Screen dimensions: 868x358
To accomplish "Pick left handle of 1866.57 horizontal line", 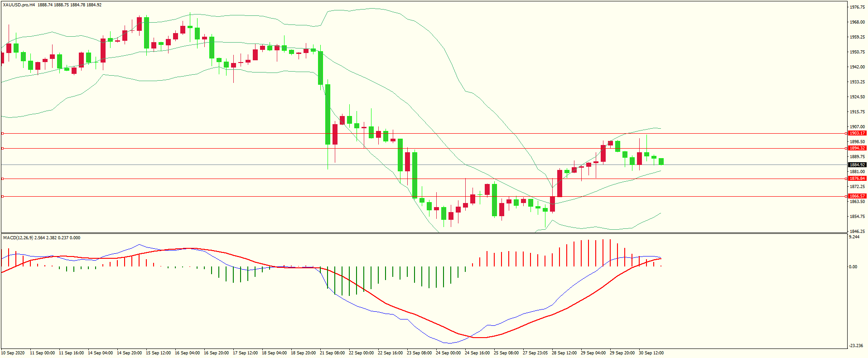I will pyautogui.click(x=2, y=196).
